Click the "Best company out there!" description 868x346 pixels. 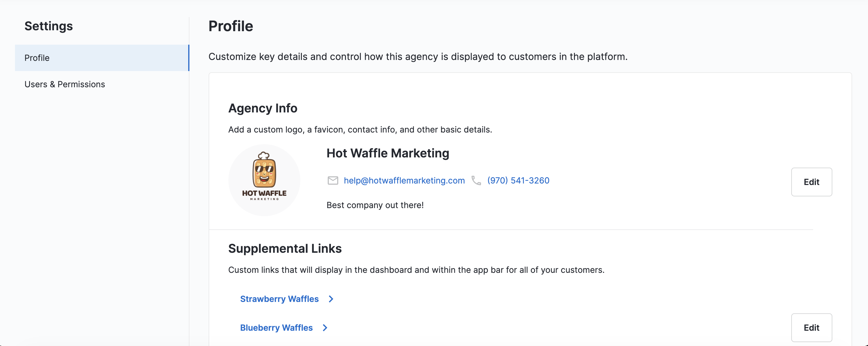[x=375, y=205]
